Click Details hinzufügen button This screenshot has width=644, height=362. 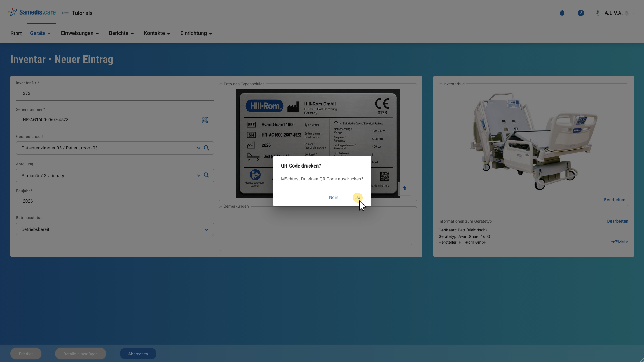81,354
